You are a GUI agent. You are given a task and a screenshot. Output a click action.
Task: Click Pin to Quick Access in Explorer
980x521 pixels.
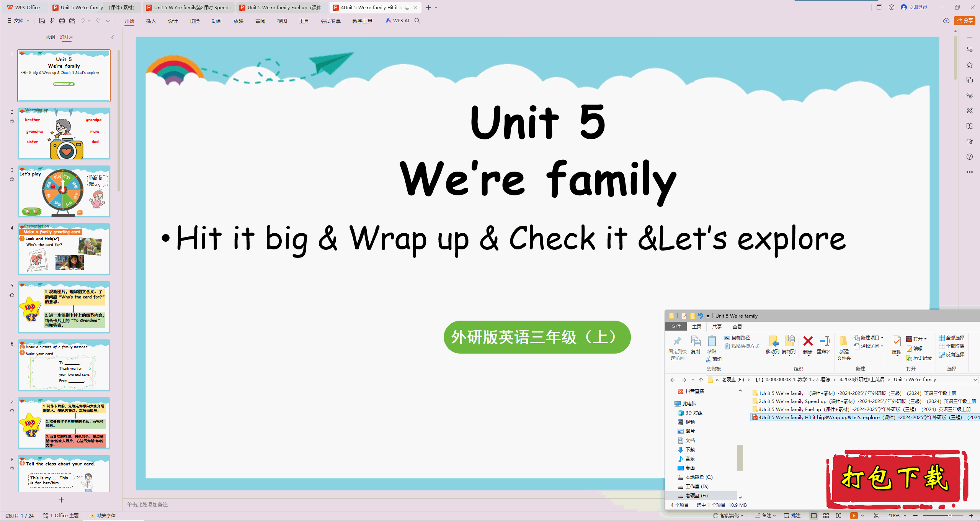click(677, 348)
